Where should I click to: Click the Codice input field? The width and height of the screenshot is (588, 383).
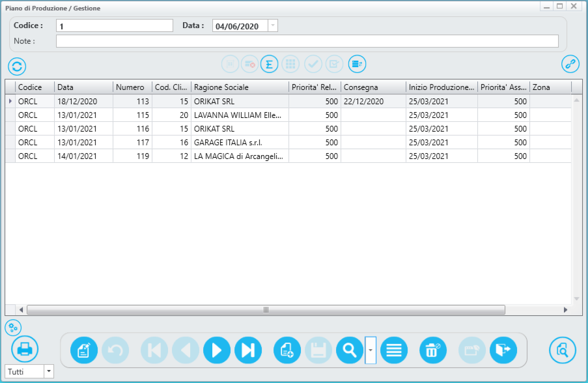tap(115, 26)
